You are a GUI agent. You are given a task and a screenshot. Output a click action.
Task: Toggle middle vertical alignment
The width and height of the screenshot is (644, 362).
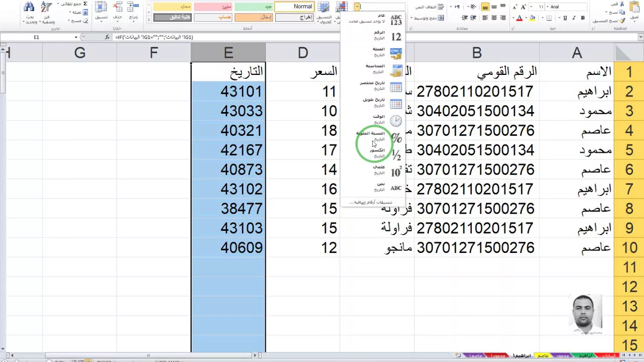coord(494,7)
